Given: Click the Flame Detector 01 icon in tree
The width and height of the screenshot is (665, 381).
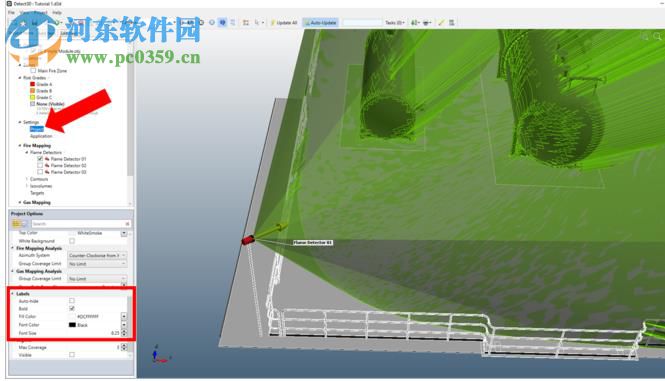Looking at the screenshot, I should pyautogui.click(x=47, y=159).
